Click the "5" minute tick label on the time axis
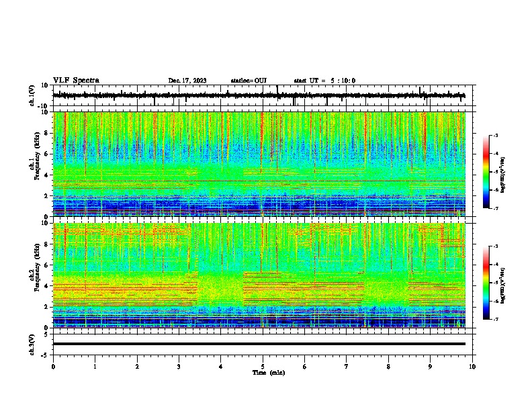This screenshot has height=411, width=532. click(x=263, y=367)
